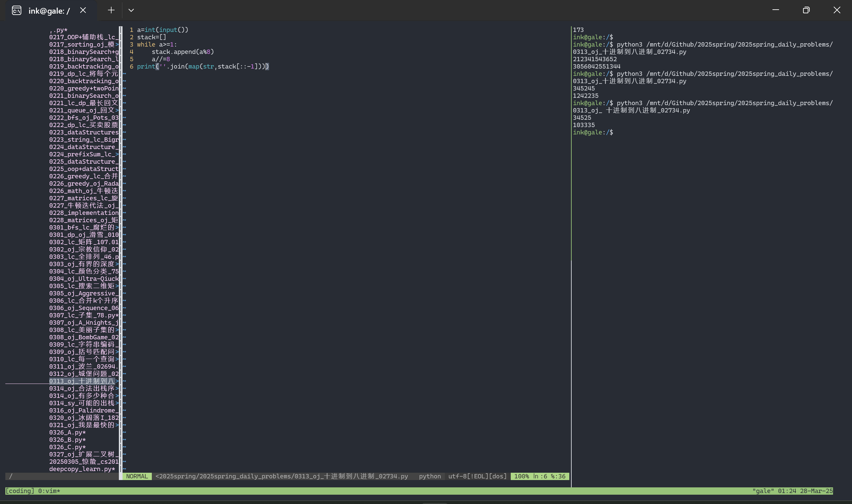Place cursor on line 1 a=int(input())
The height and width of the screenshot is (504, 852).
[x=163, y=30]
